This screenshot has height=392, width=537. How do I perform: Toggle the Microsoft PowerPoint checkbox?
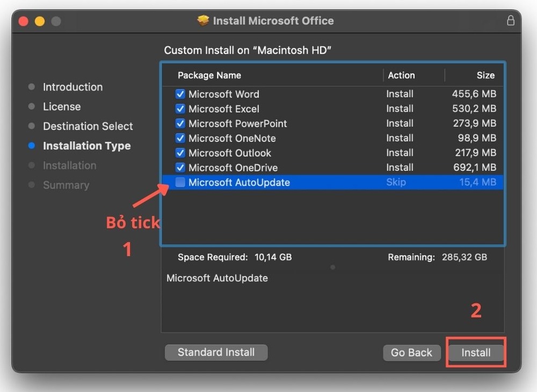click(x=180, y=124)
